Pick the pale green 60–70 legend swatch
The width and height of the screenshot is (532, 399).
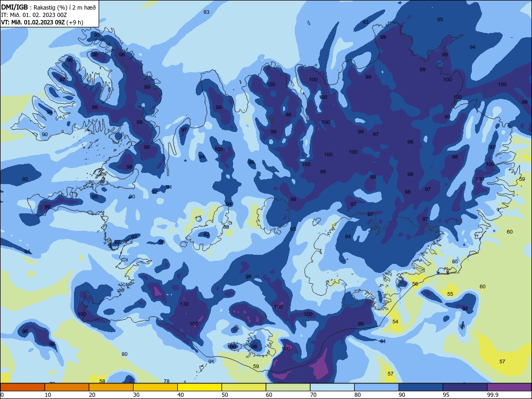288,387
